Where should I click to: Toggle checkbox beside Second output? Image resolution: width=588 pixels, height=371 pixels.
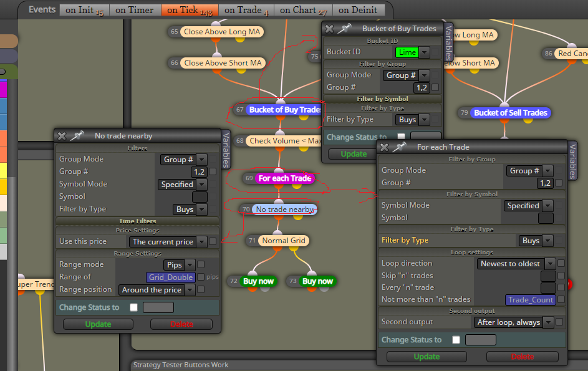[x=559, y=322]
